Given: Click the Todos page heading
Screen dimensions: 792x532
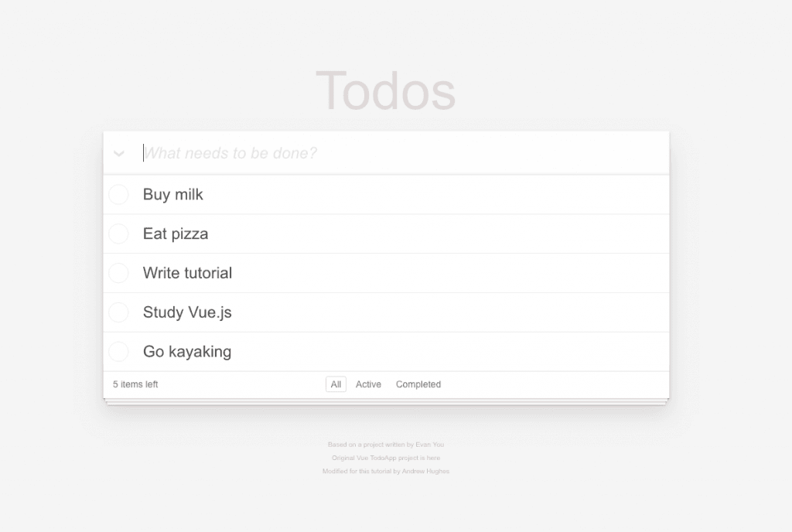Looking at the screenshot, I should tap(386, 91).
